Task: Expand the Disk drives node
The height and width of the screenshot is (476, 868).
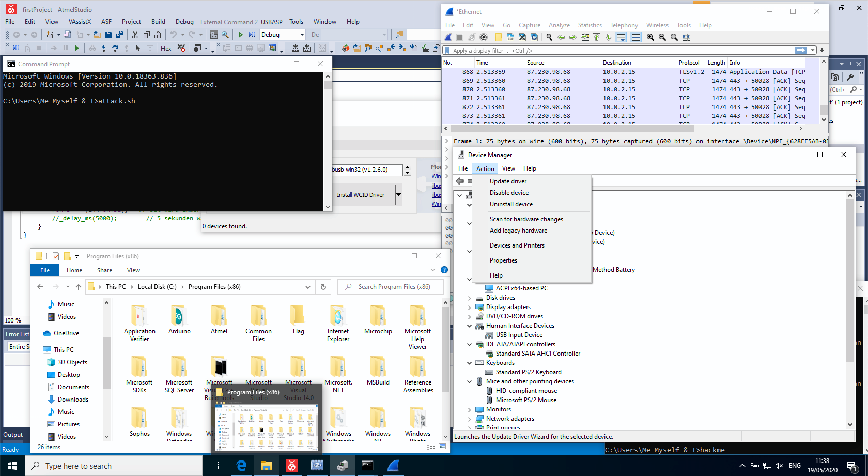Action: [x=469, y=298]
